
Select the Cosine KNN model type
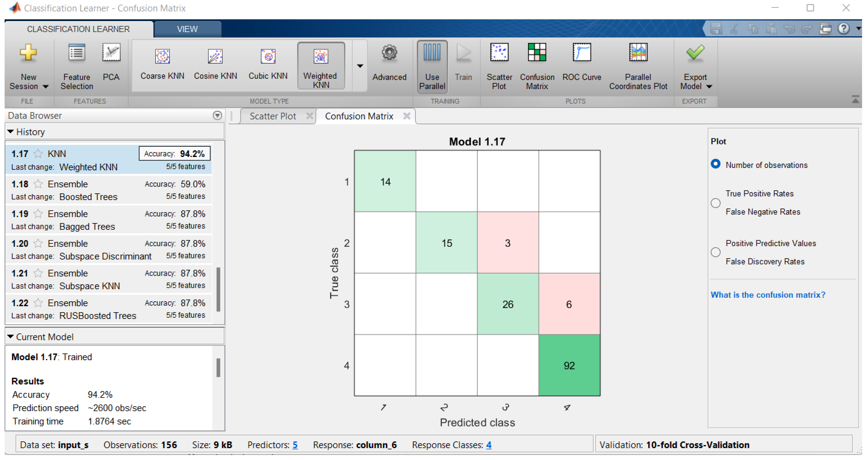215,64
